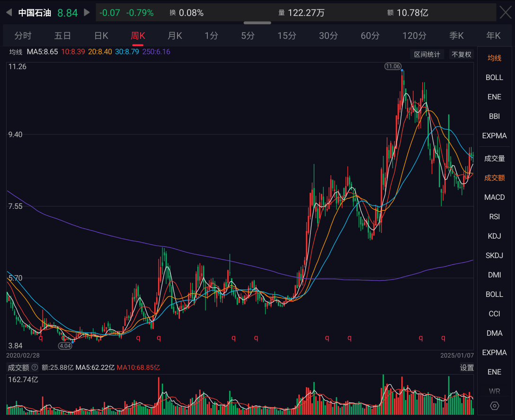Click the orange 20:8.40 MA legend
The width and height of the screenshot is (515, 420).
pos(100,52)
